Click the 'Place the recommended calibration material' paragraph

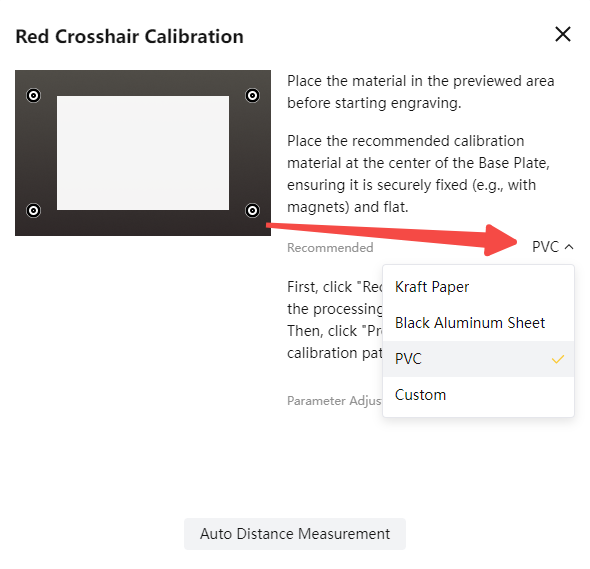[418, 174]
